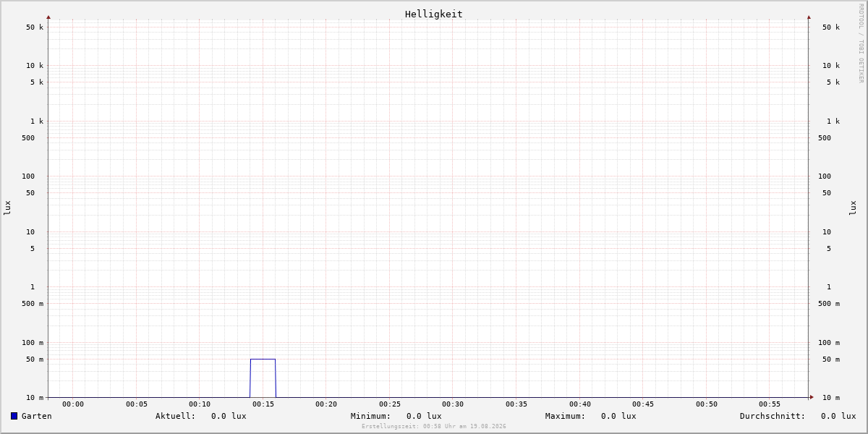868x434 pixels.
Task: Click the red arrow atop right y-axis
Action: pos(809,17)
